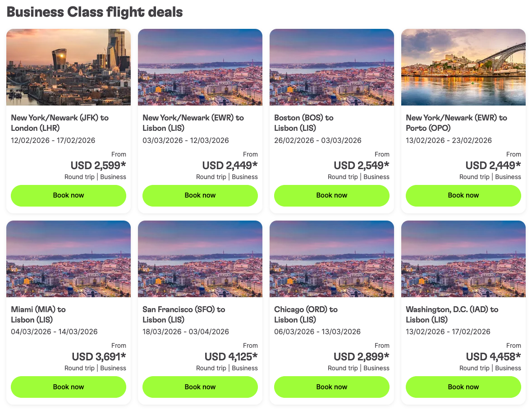Select the Porto riverside image
The width and height of the screenshot is (532, 410).
click(x=463, y=67)
